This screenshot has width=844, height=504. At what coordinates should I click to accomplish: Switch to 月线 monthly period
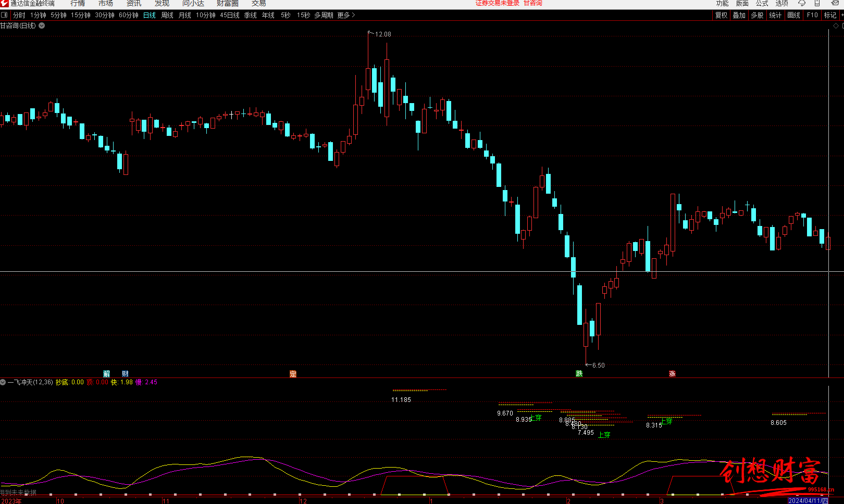(185, 15)
